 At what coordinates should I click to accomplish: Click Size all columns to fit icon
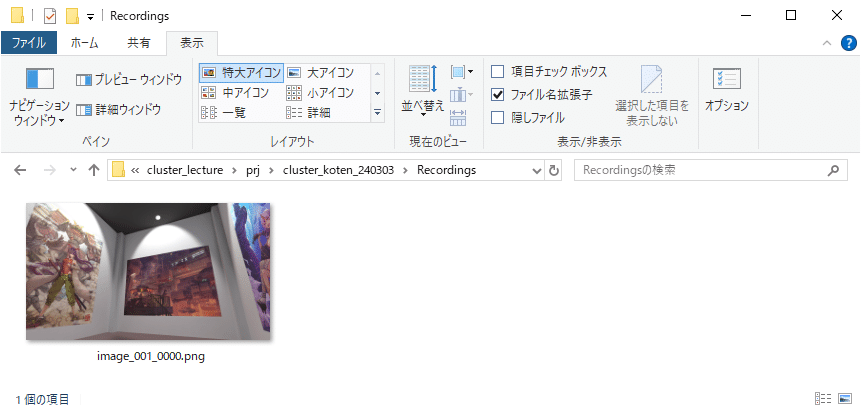[x=457, y=117]
